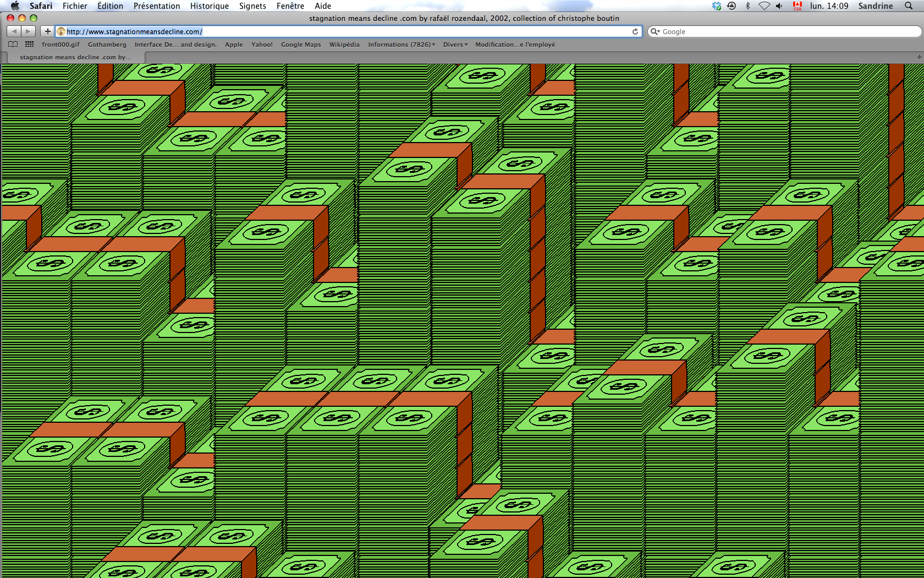Click the forward navigation arrow
The width and height of the screenshot is (924, 578).
pyautogui.click(x=29, y=31)
